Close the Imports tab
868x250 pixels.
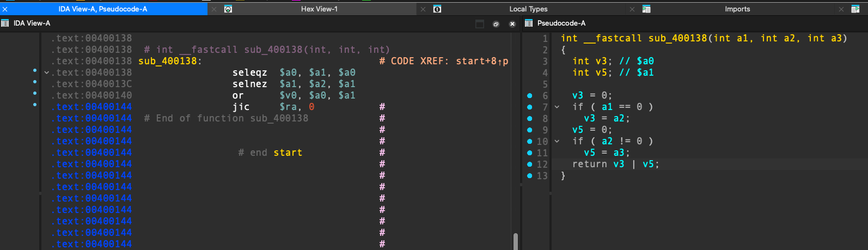click(632, 9)
